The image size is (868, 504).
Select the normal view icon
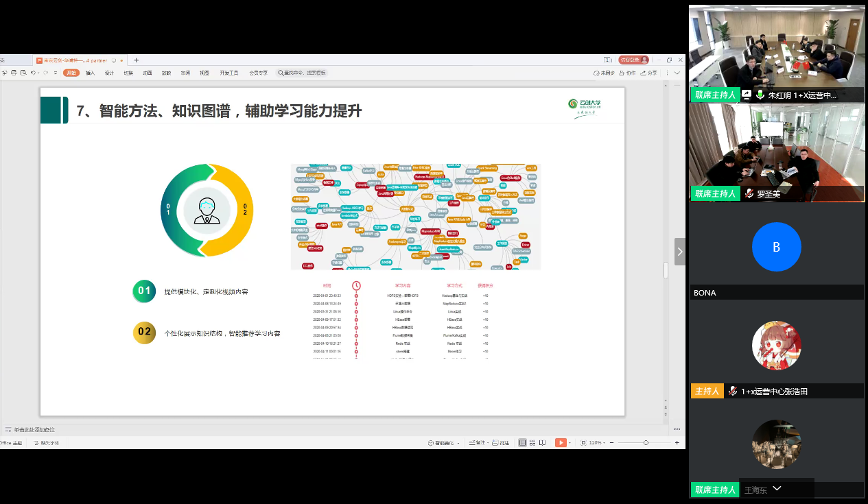click(x=523, y=443)
